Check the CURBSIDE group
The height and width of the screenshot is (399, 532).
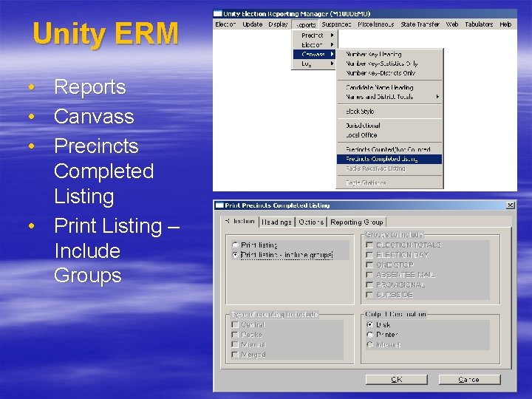(x=369, y=295)
